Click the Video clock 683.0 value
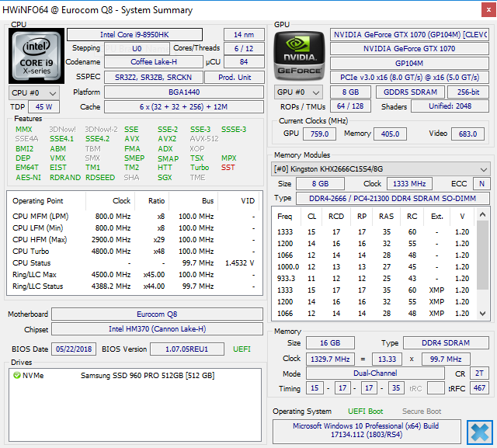Screen dimensions: 497x448 467,134
